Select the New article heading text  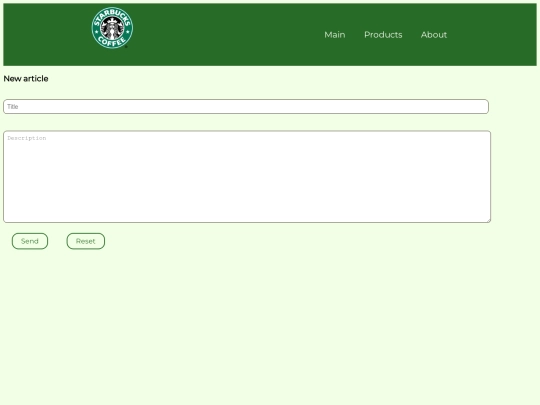point(26,79)
